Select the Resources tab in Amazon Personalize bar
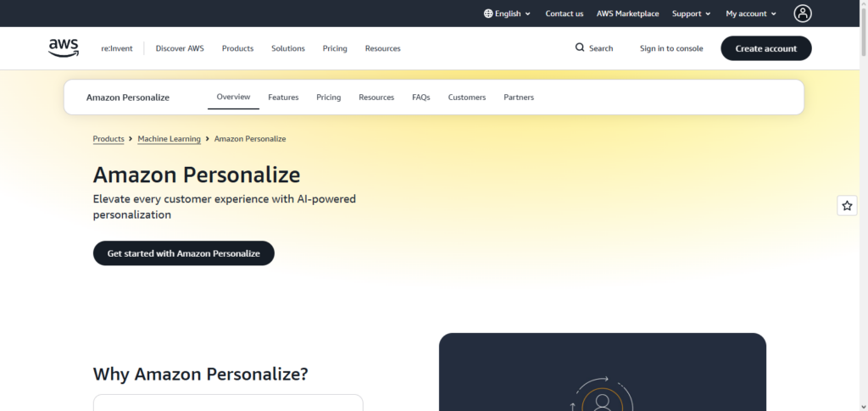868x411 pixels. coord(376,97)
